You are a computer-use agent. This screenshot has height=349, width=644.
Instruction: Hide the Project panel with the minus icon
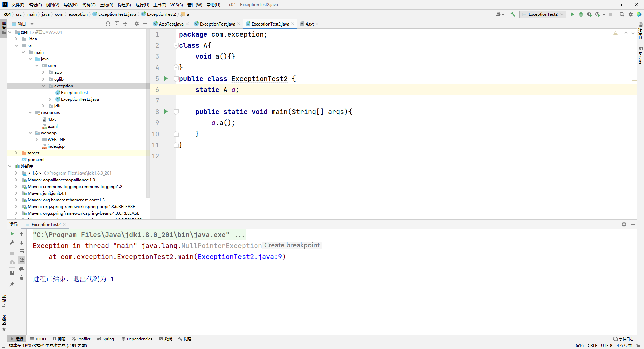click(145, 24)
